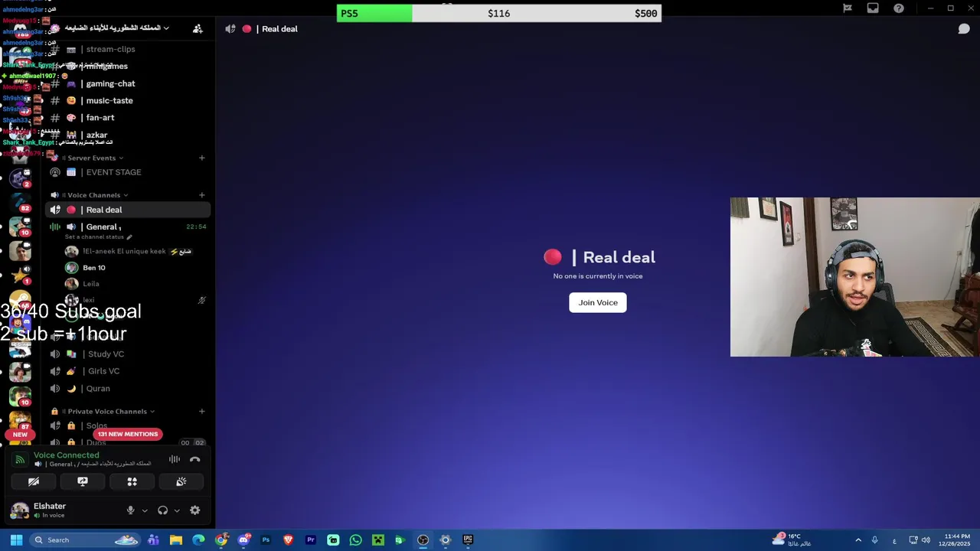
Task: Add channel to Server Events category
Action: (x=201, y=158)
